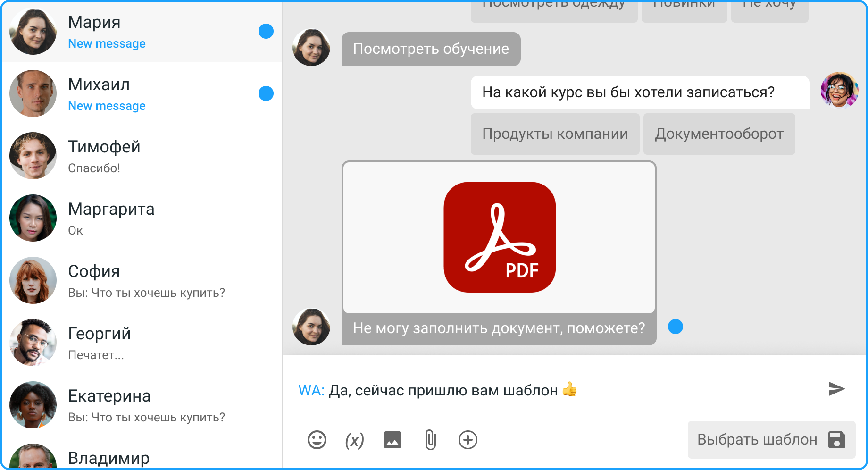Viewport: 868px width, 470px height.
Task: Click Маргарита's profile picture
Action: (x=33, y=218)
